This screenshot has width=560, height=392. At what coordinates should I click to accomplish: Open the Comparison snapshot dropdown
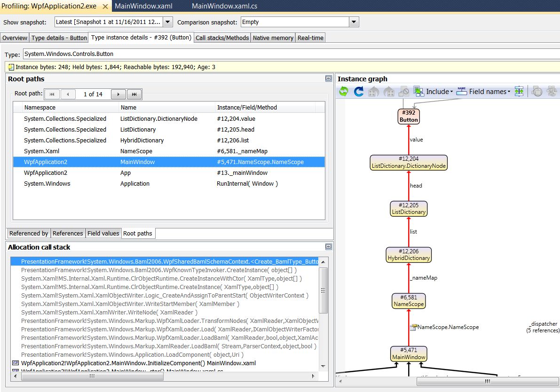coord(354,22)
